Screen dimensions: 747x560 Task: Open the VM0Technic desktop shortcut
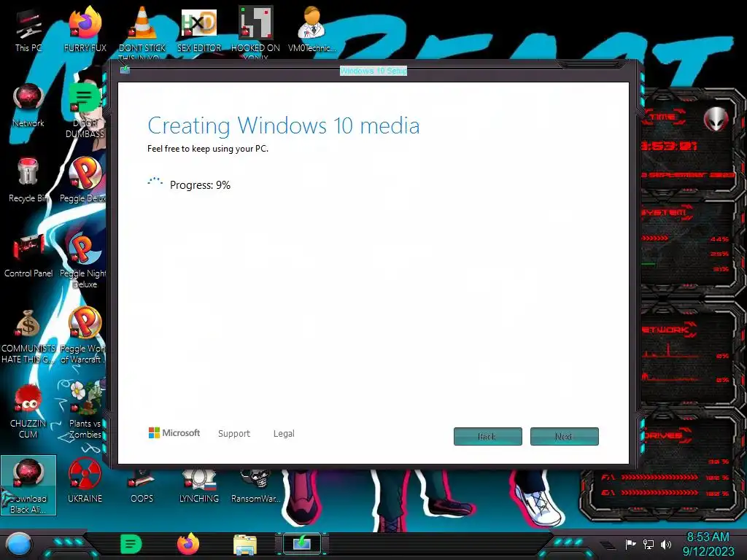(312, 29)
